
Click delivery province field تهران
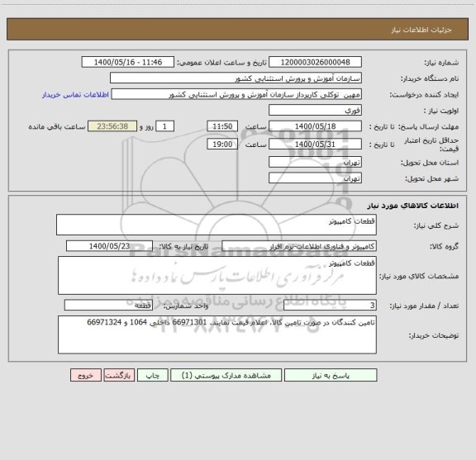(315, 162)
